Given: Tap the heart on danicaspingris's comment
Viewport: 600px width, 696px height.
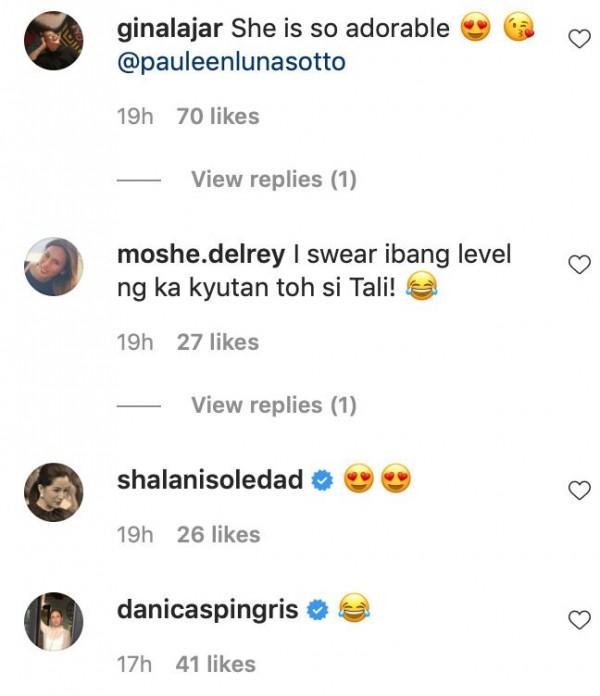Looking at the screenshot, I should click(x=578, y=620).
